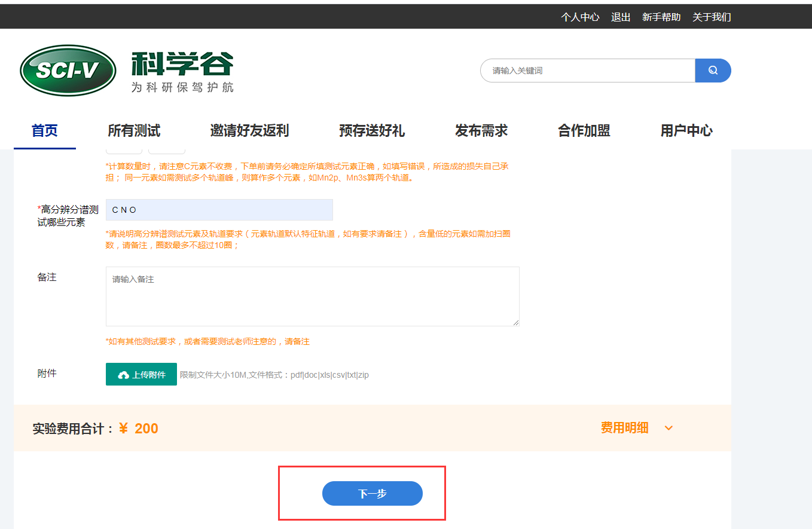Focus the keyword search box

pyautogui.click(x=587, y=71)
